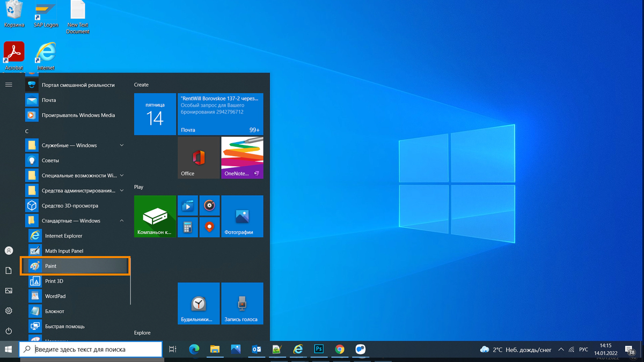Viewport: 644px width, 362px height.
Task: Launch Print 3D from the app list
Action: 78,281
